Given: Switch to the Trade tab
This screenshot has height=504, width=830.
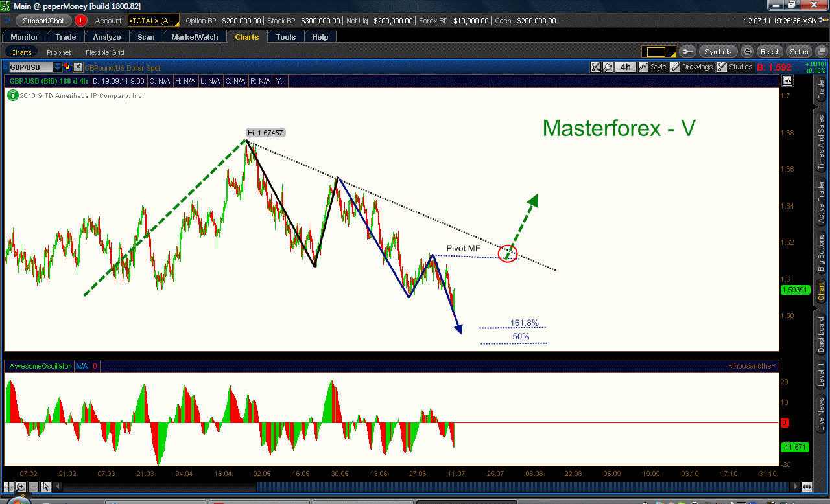Looking at the screenshot, I should (65, 37).
